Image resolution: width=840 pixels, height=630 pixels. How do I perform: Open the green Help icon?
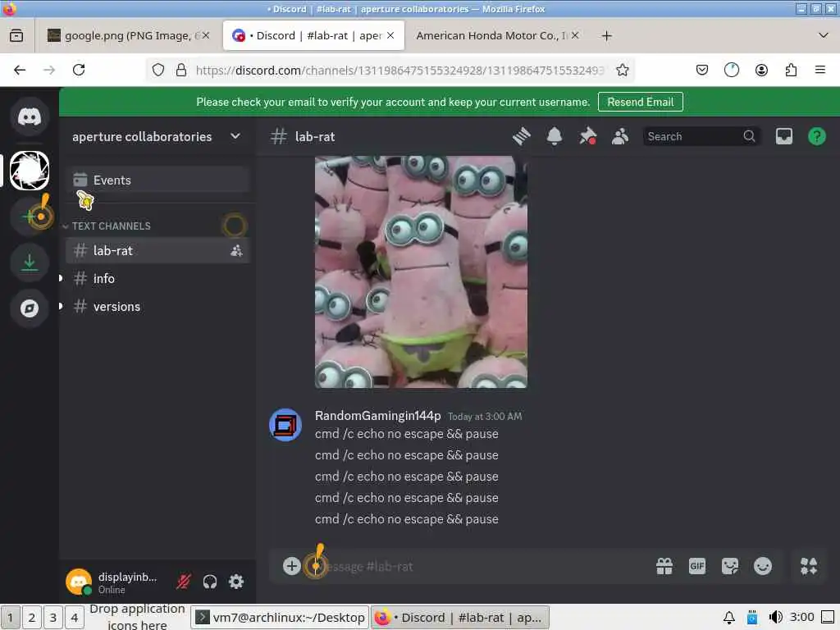coord(816,137)
